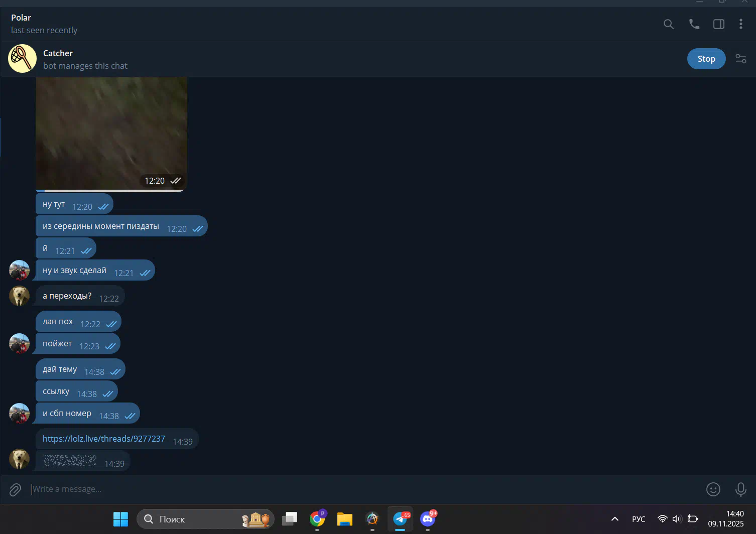Viewport: 756px width, 534px height.
Task: Focus the Write a message field
Action: tap(351, 489)
